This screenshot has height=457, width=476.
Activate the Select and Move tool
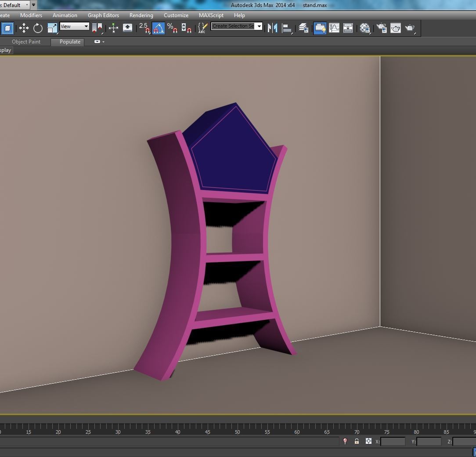(23, 28)
